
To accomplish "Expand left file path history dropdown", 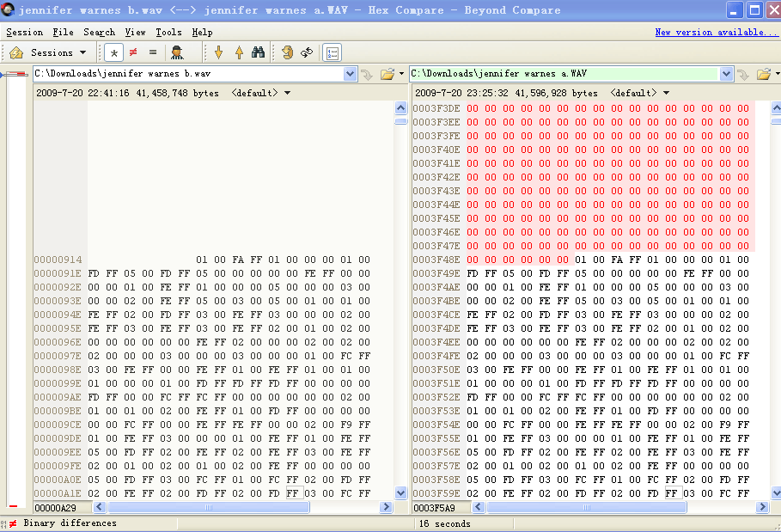I will (x=351, y=74).
